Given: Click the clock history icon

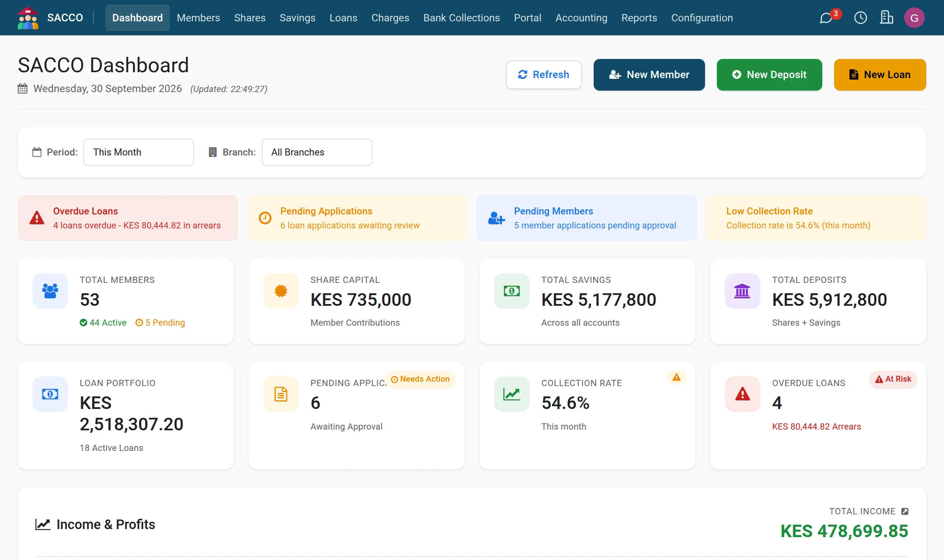Looking at the screenshot, I should pyautogui.click(x=861, y=18).
